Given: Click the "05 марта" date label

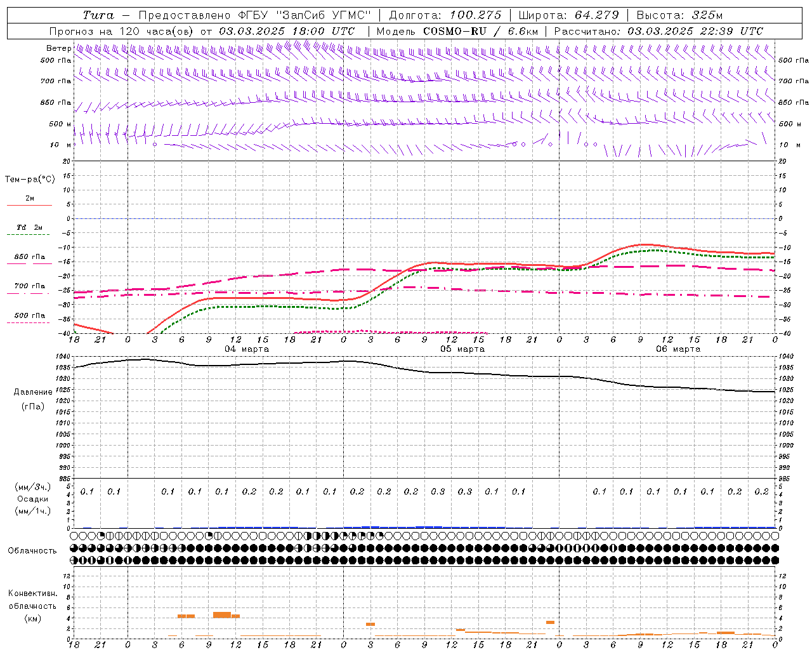Looking at the screenshot, I should (462, 349).
